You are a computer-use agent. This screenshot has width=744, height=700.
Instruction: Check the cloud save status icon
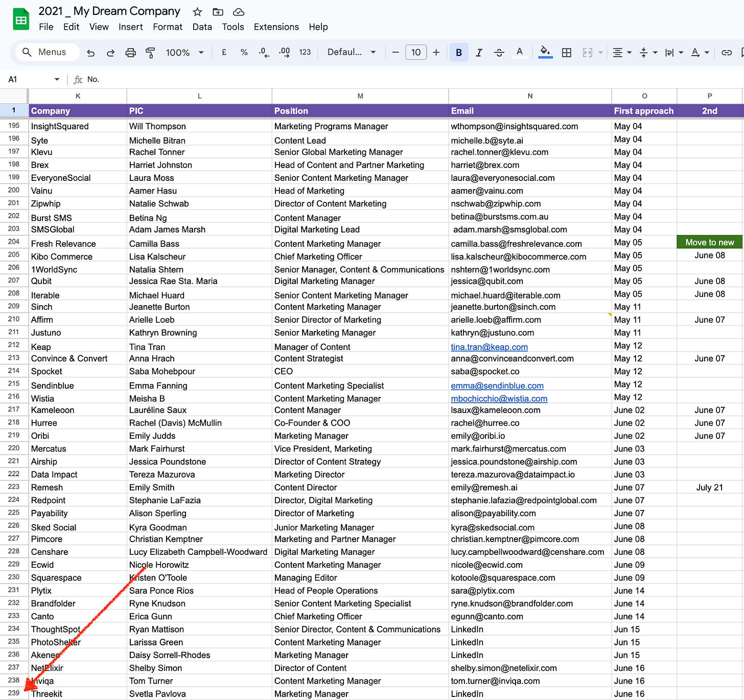(238, 12)
